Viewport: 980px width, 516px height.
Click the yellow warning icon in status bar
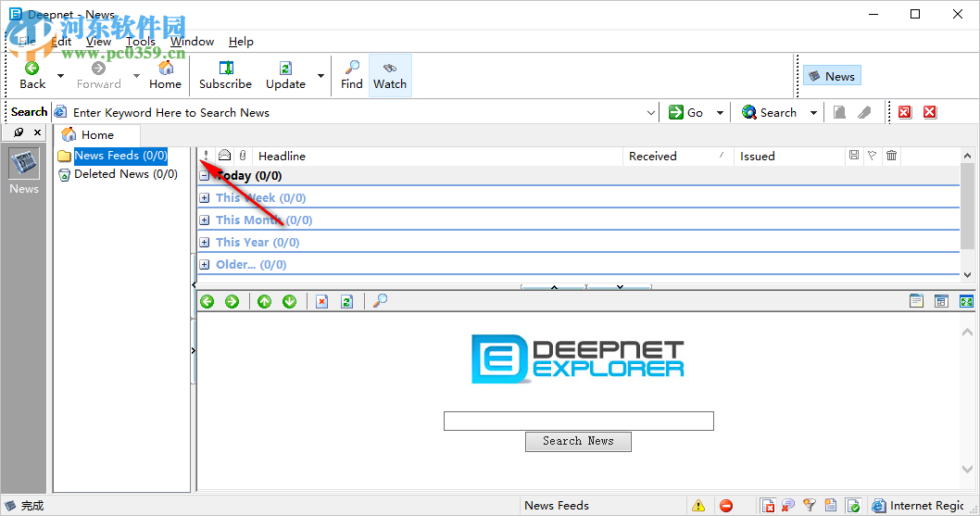698,506
